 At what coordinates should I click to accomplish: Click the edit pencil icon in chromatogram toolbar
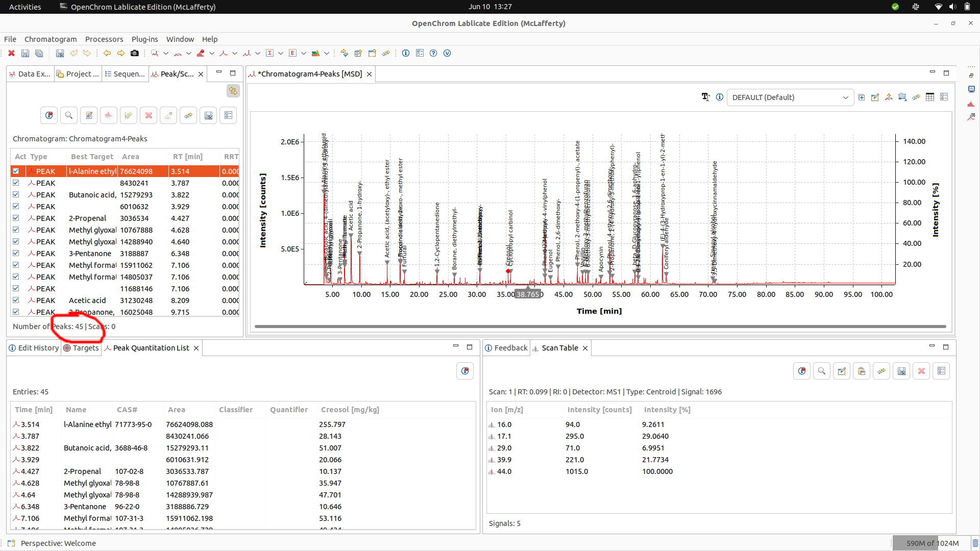pos(875,97)
